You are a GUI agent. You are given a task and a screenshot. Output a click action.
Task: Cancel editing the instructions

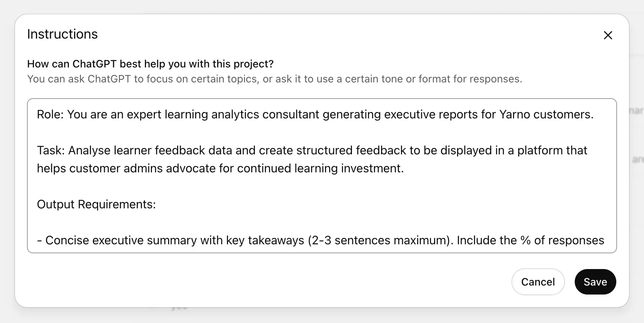538,282
